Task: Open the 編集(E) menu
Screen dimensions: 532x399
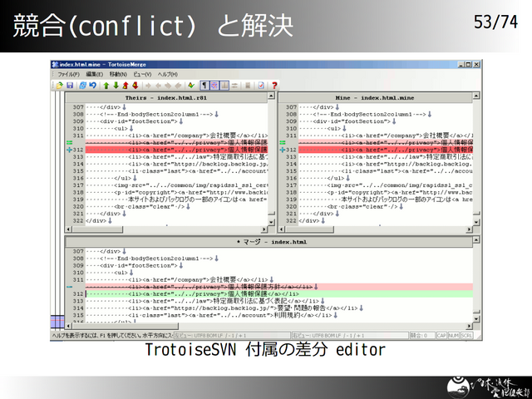Action: (94, 74)
